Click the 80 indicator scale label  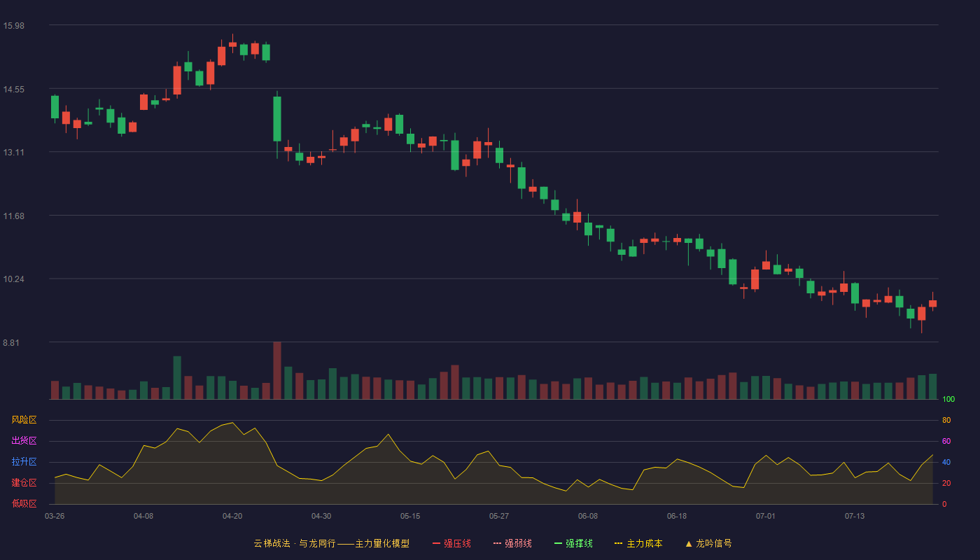pos(946,421)
